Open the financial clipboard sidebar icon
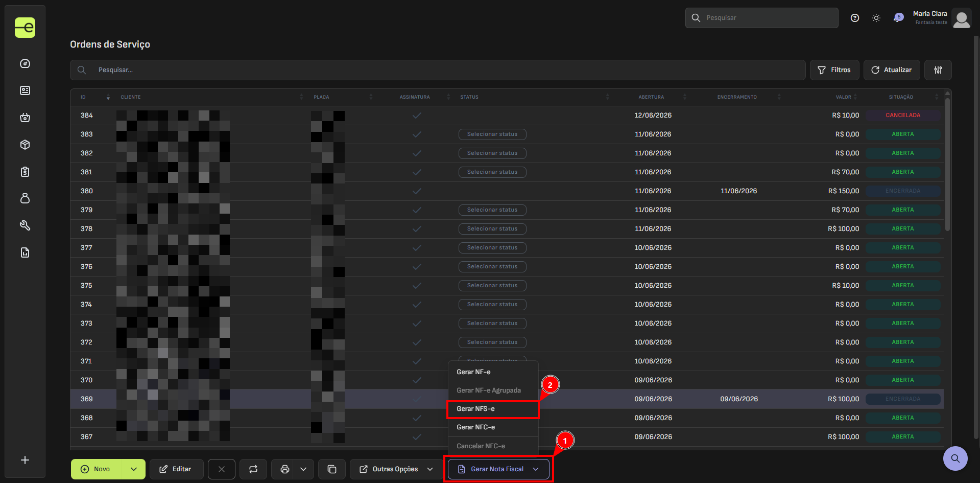This screenshot has width=980, height=483. [25, 172]
